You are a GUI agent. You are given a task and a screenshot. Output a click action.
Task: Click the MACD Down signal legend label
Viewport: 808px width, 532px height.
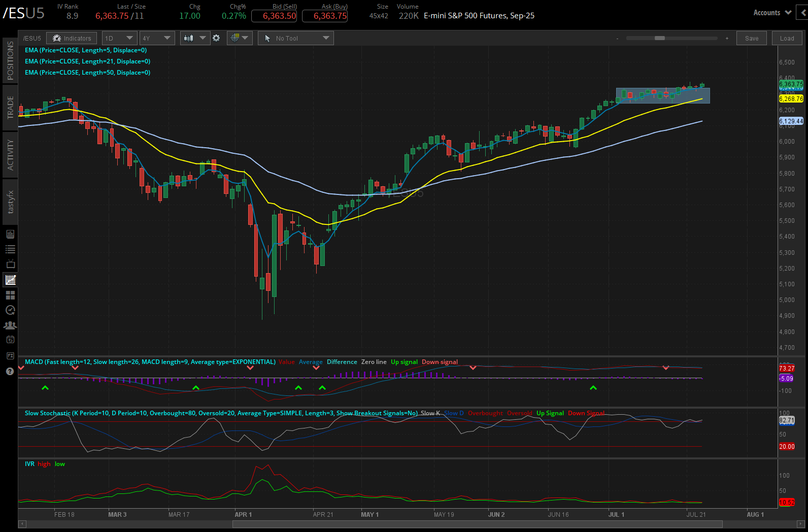pyautogui.click(x=440, y=362)
